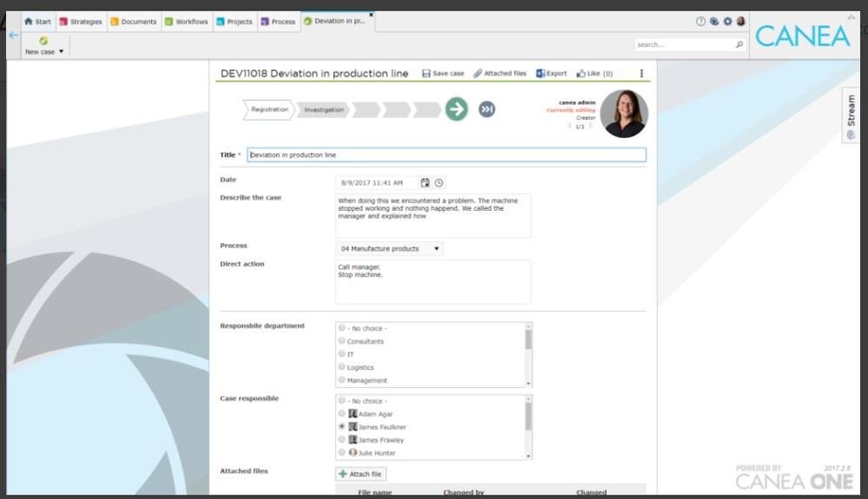
Task: Click case responsible list scrollbar thumb
Action: click(x=528, y=417)
